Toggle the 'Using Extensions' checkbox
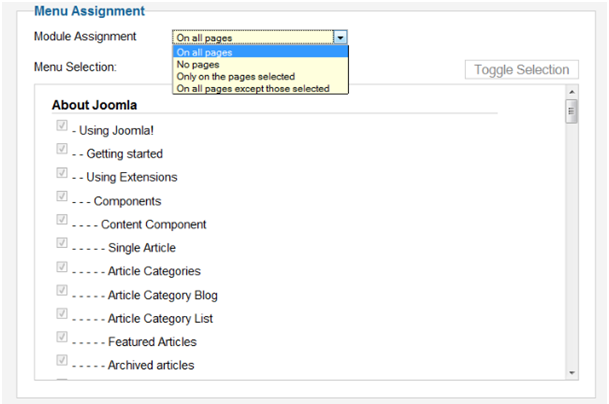 tap(62, 173)
